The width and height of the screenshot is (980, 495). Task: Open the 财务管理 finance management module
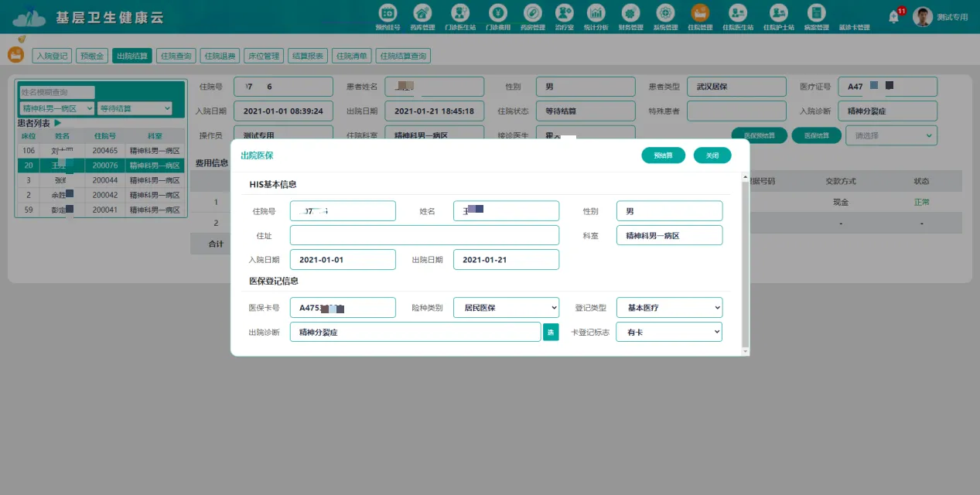click(x=630, y=15)
